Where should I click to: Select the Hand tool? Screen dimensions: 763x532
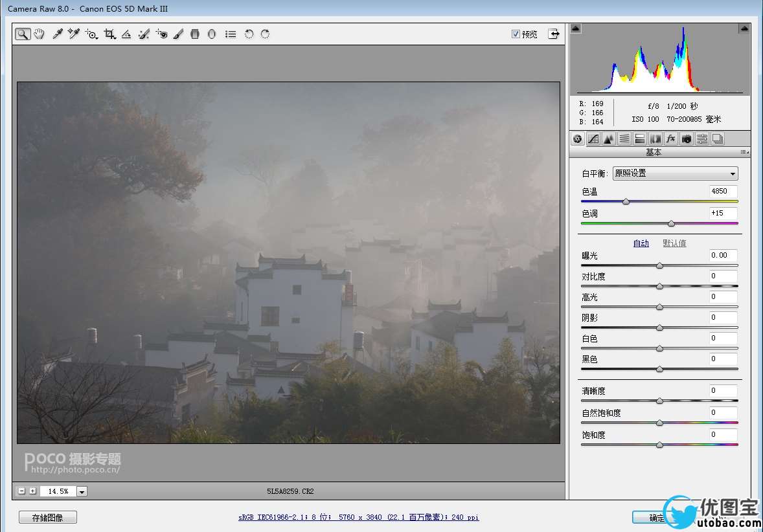(40, 34)
